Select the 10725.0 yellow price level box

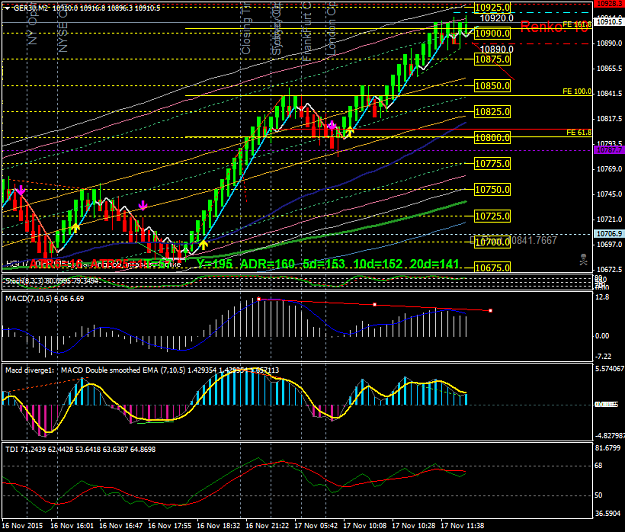click(493, 216)
